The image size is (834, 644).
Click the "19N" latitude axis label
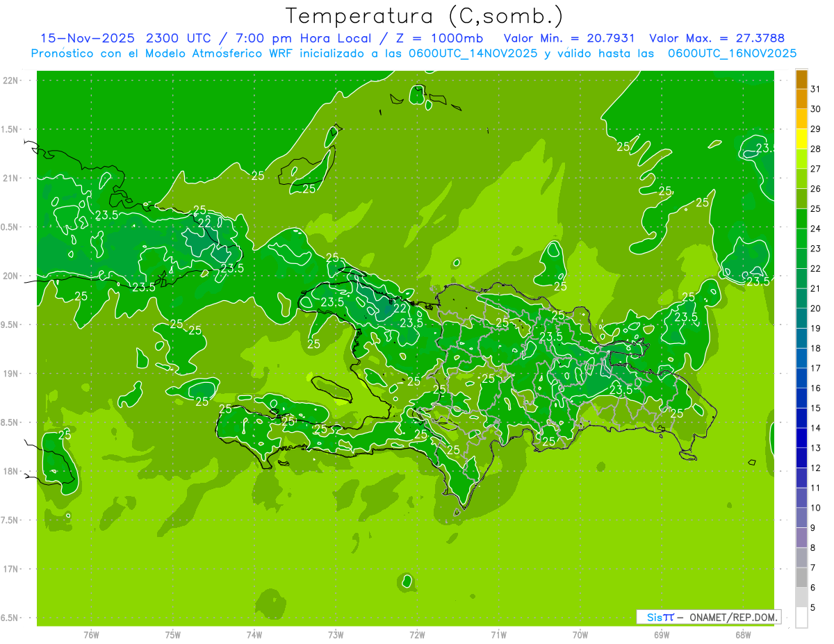[11, 374]
